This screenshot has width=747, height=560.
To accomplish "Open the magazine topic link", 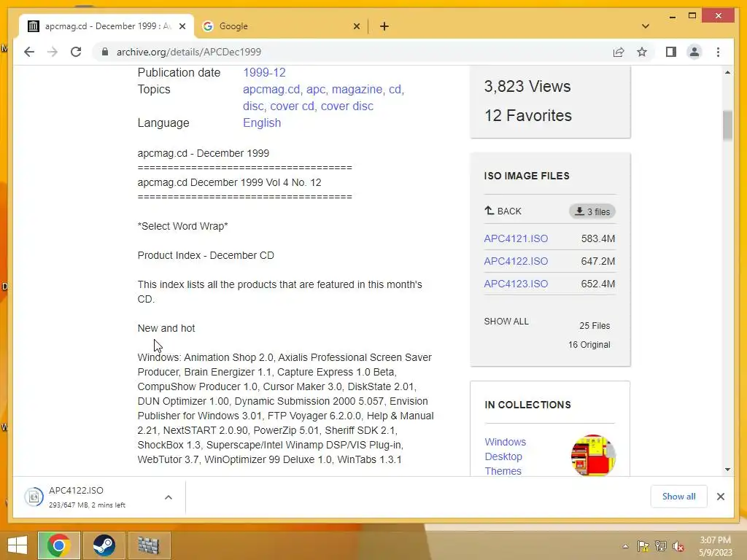I will click(357, 89).
